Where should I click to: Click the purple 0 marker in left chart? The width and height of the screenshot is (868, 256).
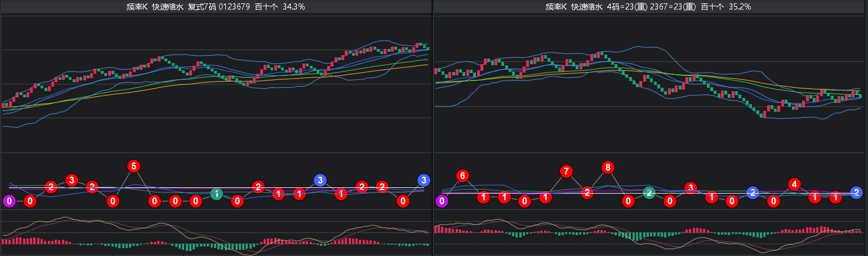(x=10, y=200)
